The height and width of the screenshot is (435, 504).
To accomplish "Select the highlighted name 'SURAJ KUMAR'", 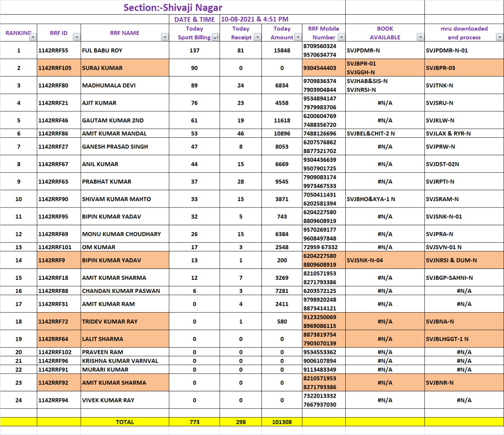I will (125, 68).
